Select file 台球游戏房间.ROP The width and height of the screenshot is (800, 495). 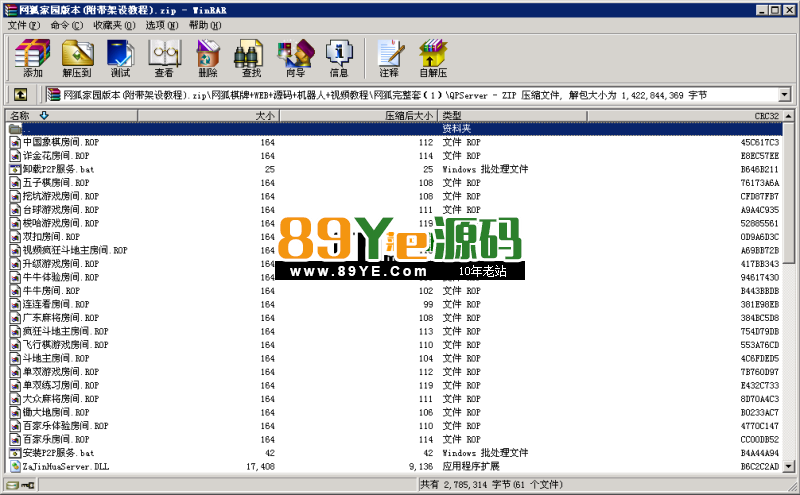[61, 210]
